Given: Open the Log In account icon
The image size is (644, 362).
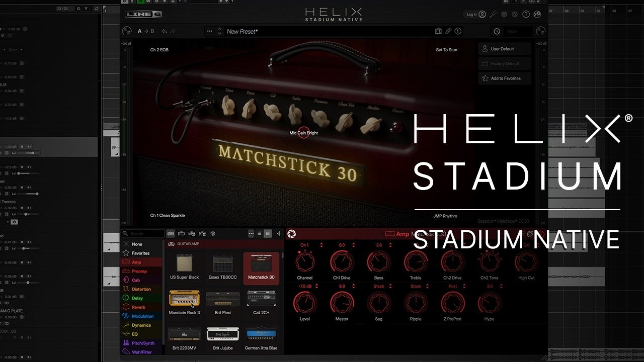Looking at the screenshot, I should click(x=482, y=15).
